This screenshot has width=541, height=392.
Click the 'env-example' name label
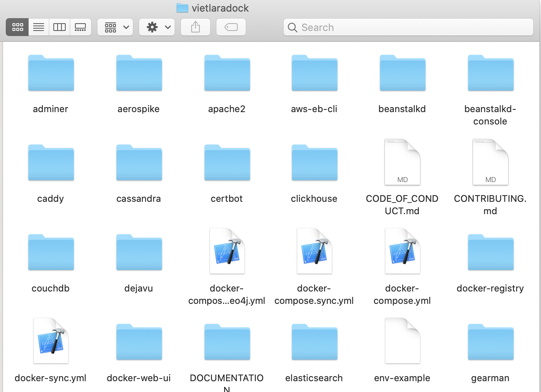[402, 378]
